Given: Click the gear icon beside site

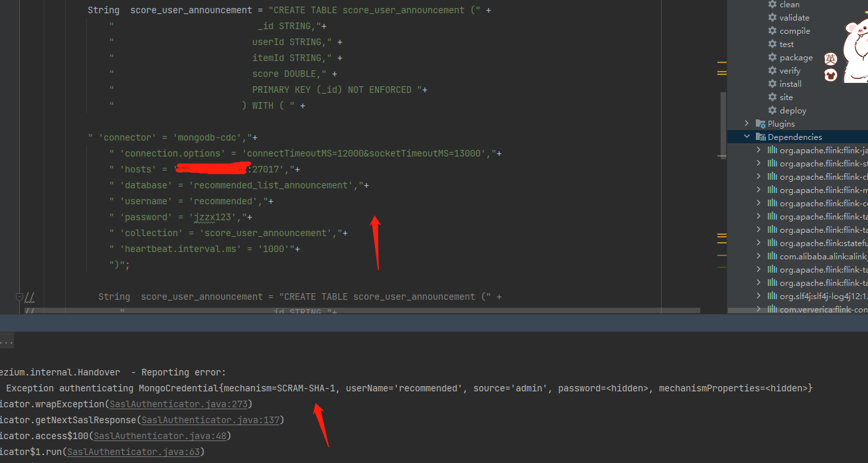Looking at the screenshot, I should pyautogui.click(x=772, y=97).
